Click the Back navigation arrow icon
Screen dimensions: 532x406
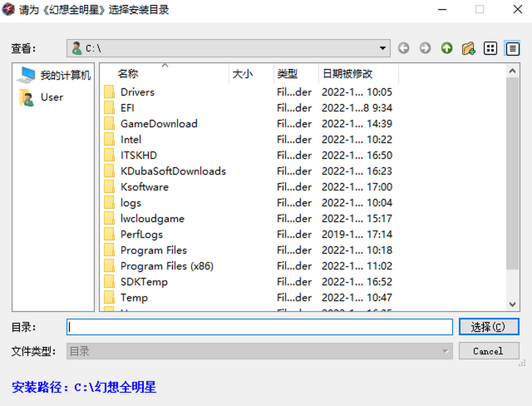point(403,48)
